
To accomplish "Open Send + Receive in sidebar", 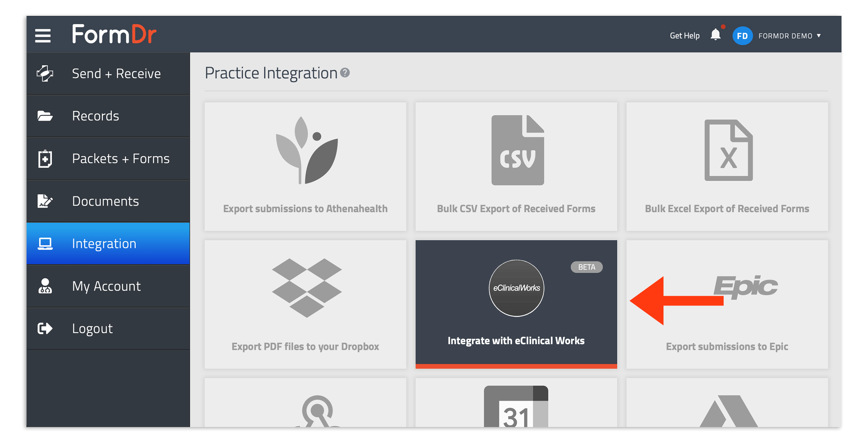I will pos(108,74).
